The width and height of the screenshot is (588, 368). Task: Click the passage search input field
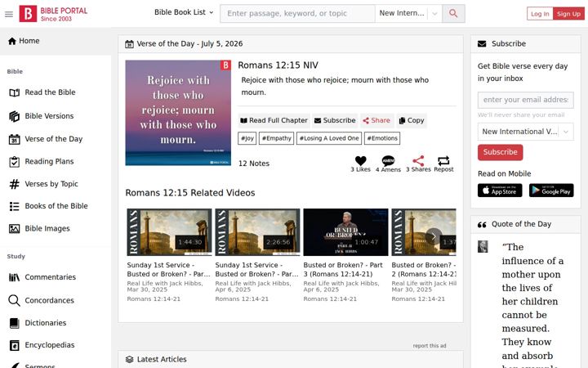coord(297,14)
